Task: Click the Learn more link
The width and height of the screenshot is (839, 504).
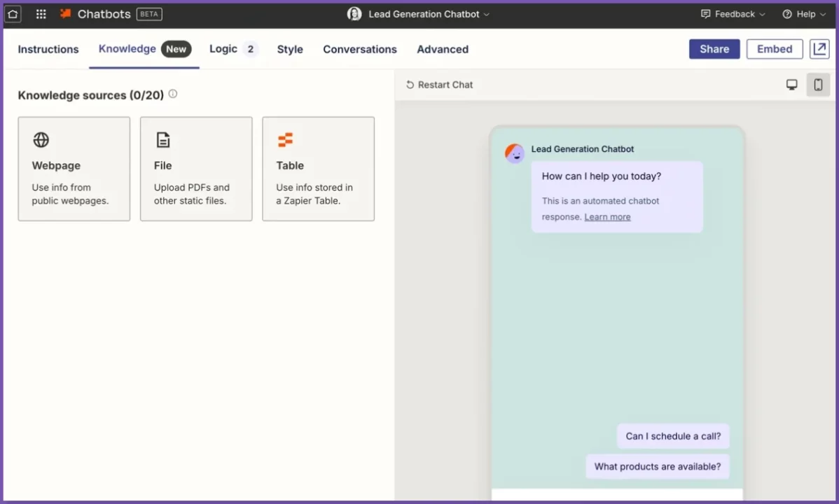Action: tap(606, 216)
